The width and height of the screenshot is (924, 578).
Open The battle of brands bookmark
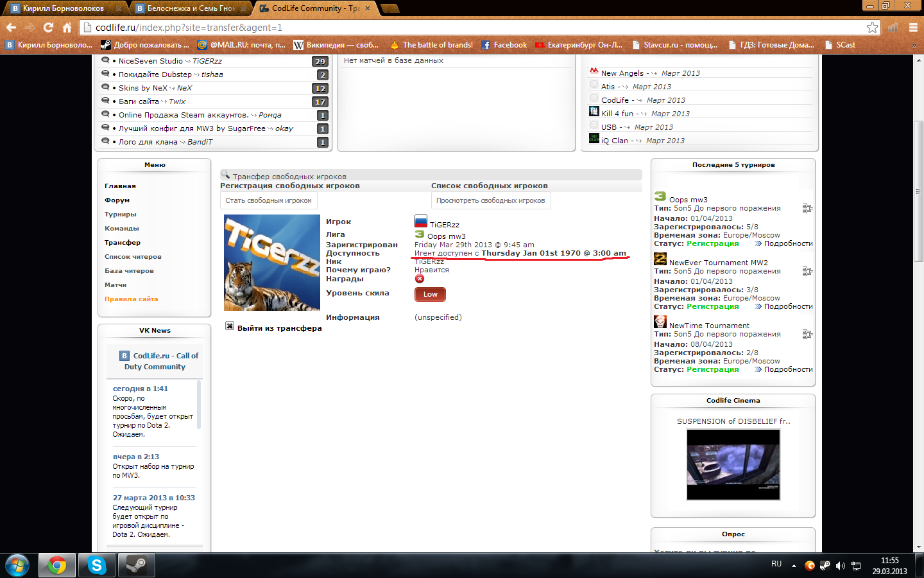click(x=431, y=45)
